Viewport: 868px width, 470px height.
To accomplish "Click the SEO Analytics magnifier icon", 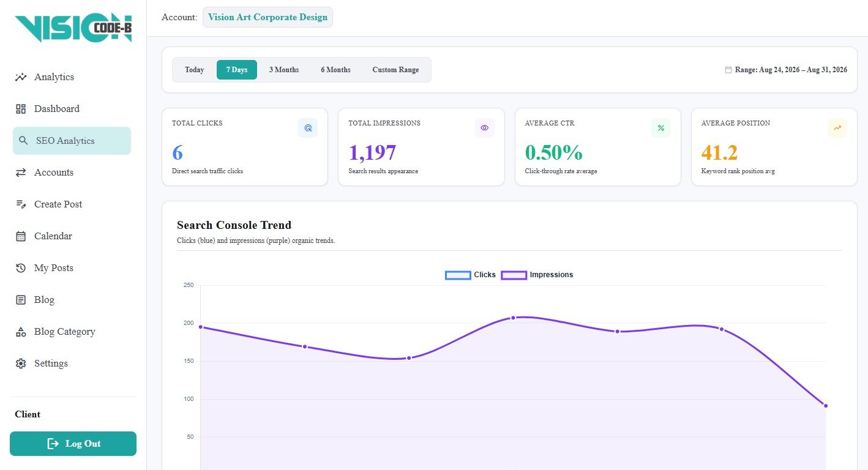I will pyautogui.click(x=23, y=141).
